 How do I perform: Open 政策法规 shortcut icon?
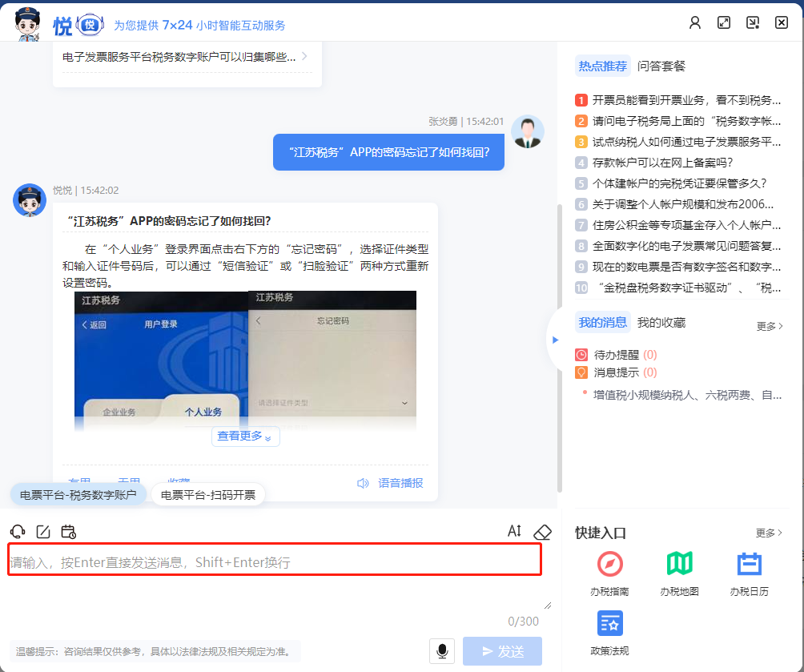(x=609, y=623)
